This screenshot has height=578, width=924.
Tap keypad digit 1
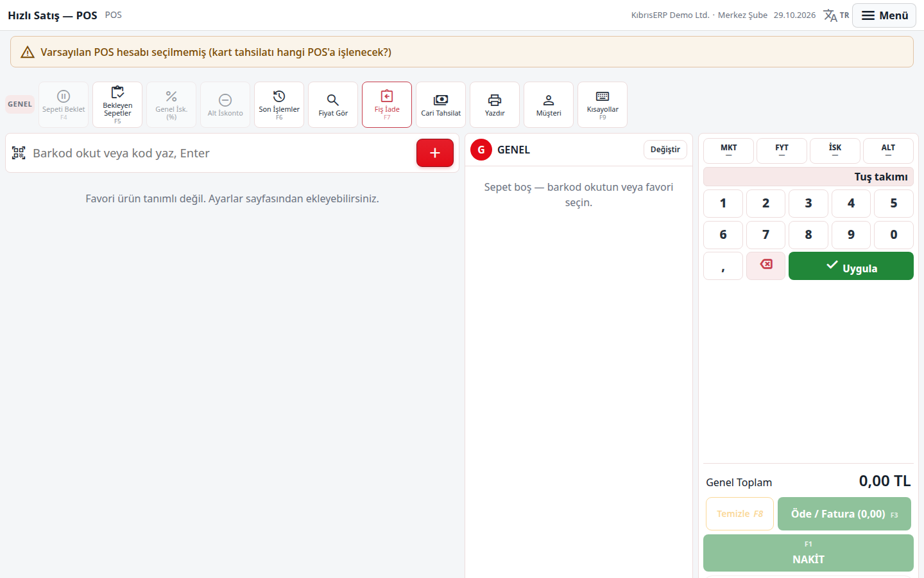point(723,204)
